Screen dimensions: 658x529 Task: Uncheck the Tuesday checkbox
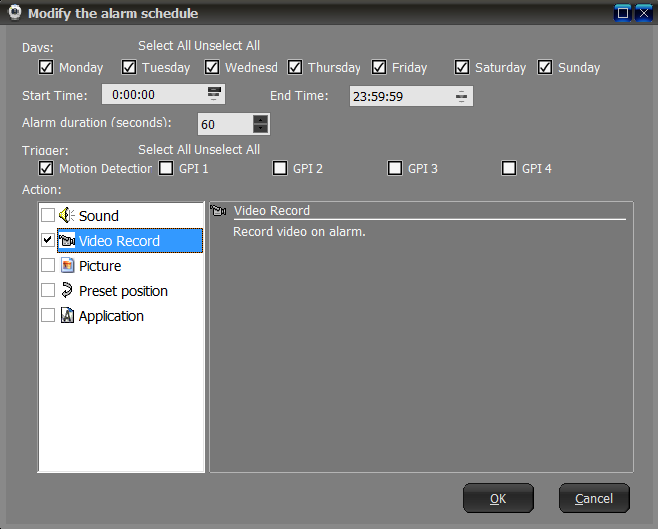point(129,67)
